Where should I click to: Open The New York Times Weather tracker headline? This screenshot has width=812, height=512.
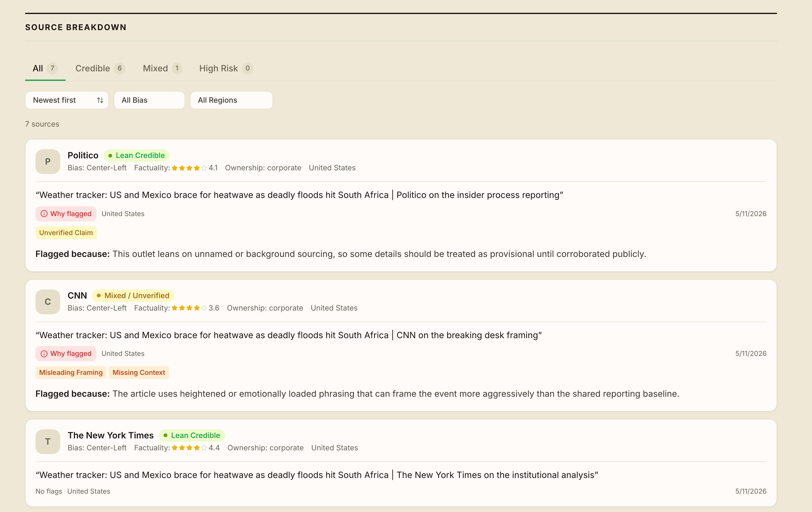point(317,475)
